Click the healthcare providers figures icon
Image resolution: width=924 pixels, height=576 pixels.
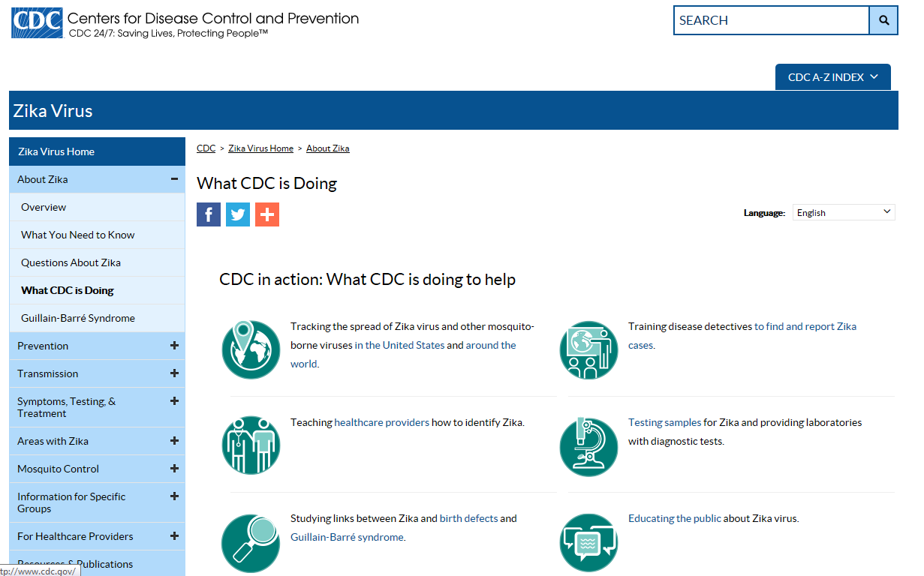(251, 445)
